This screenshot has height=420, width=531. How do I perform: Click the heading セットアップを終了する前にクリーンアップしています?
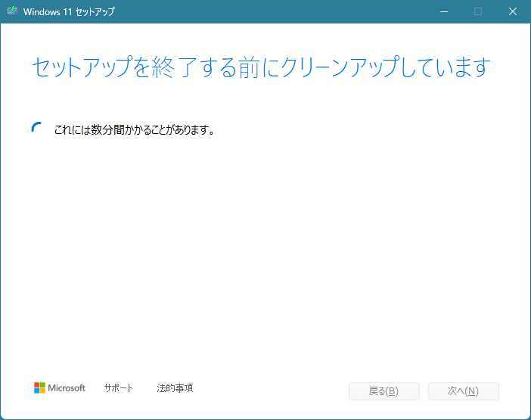261,67
